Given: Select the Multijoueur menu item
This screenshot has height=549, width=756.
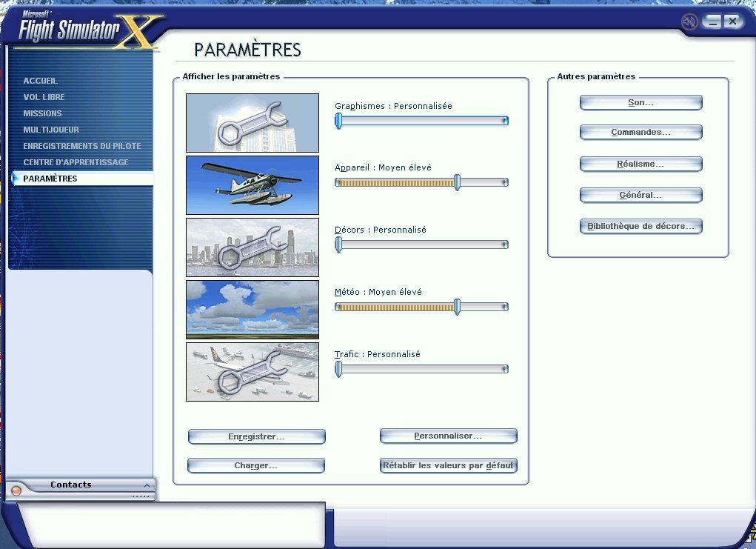Looking at the screenshot, I should point(51,130).
